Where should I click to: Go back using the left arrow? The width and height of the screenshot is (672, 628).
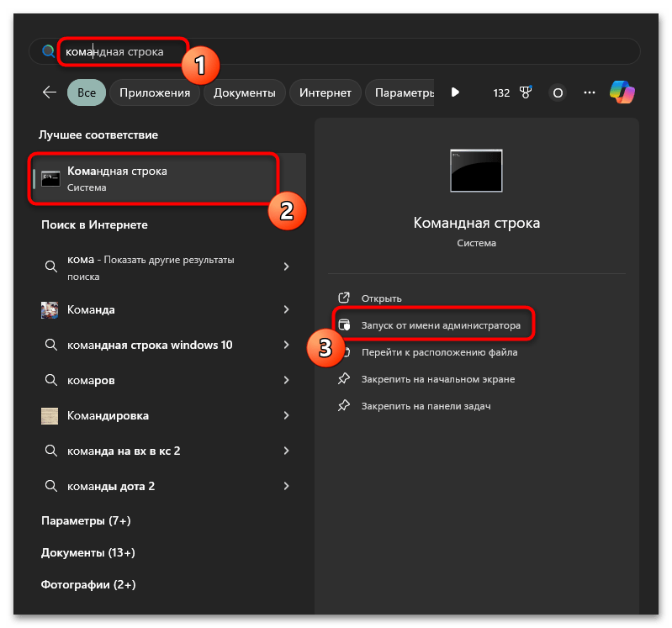click(50, 92)
